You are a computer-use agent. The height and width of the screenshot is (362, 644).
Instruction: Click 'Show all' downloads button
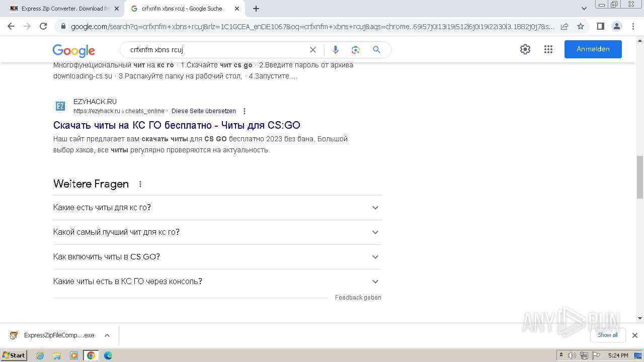click(x=608, y=335)
